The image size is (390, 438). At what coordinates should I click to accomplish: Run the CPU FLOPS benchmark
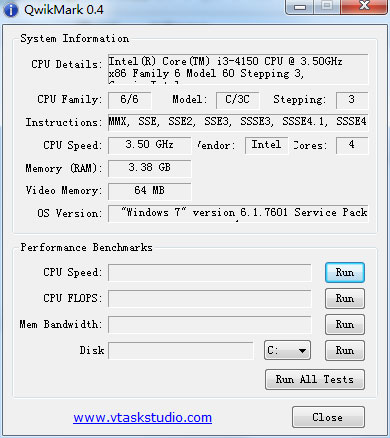pos(345,298)
